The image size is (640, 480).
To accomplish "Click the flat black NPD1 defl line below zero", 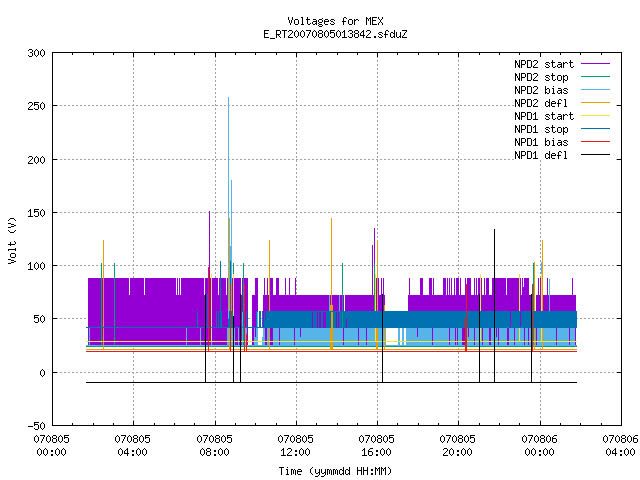I will 331,382.
